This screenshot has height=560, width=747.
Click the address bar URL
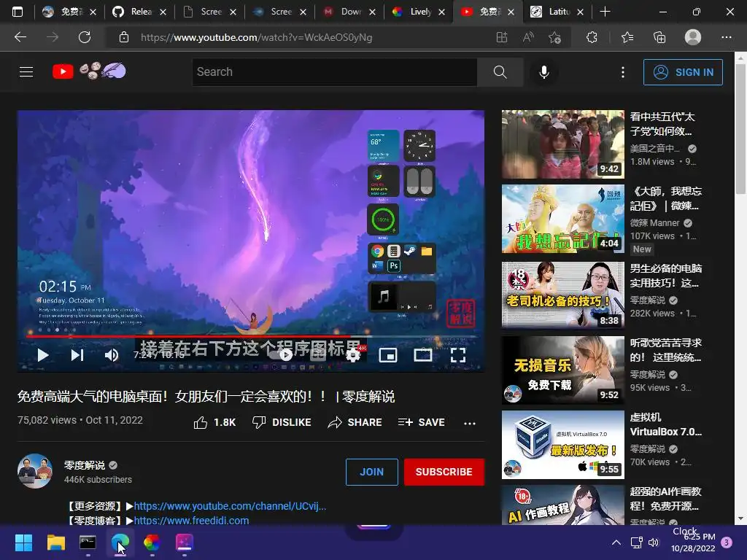(256, 37)
